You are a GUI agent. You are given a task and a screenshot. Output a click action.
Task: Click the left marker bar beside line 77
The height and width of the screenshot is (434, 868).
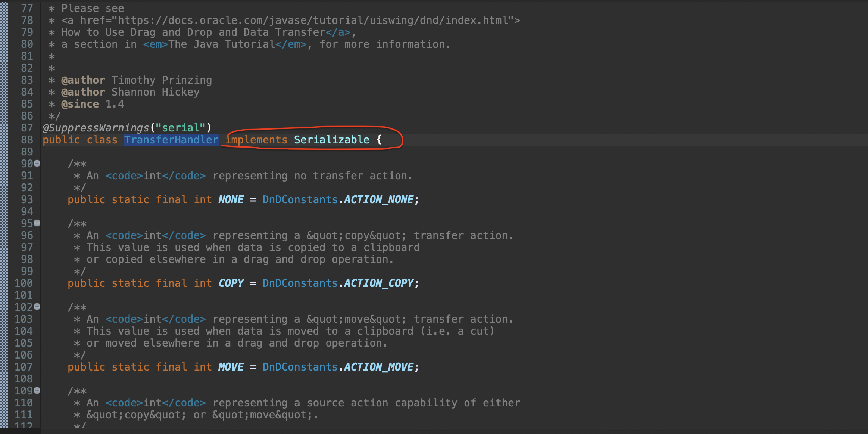[4, 8]
